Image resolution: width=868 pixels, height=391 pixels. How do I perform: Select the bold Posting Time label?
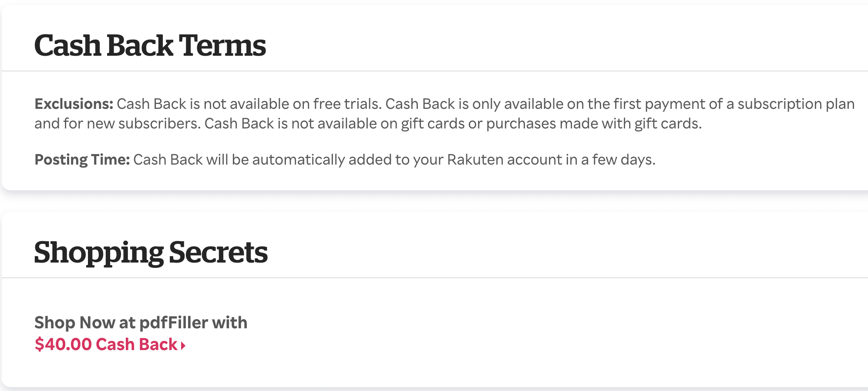pos(82,160)
